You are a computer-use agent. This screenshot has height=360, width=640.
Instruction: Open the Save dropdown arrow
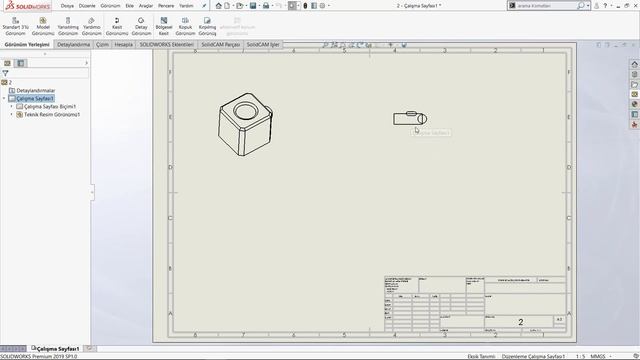tap(259, 6)
